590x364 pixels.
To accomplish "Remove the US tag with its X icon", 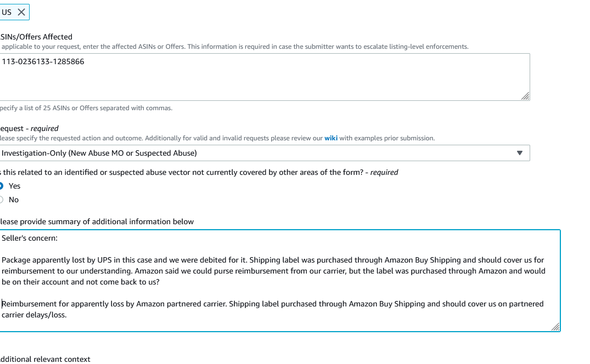I will coord(21,12).
